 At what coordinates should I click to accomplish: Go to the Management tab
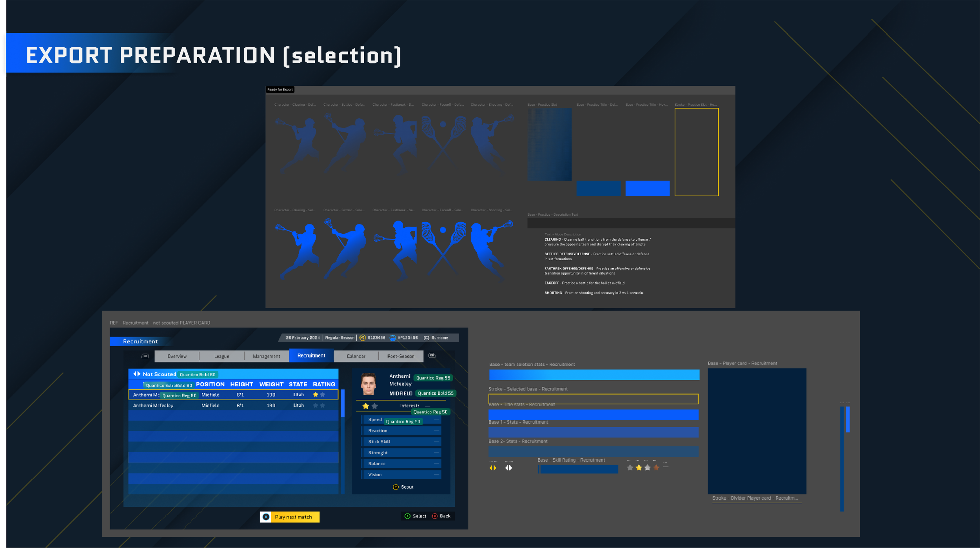pos(267,356)
